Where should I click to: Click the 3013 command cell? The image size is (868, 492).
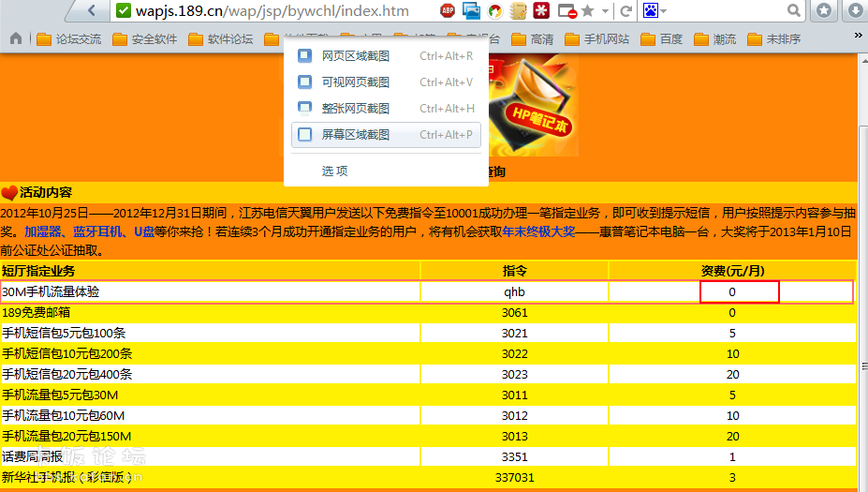tap(514, 437)
